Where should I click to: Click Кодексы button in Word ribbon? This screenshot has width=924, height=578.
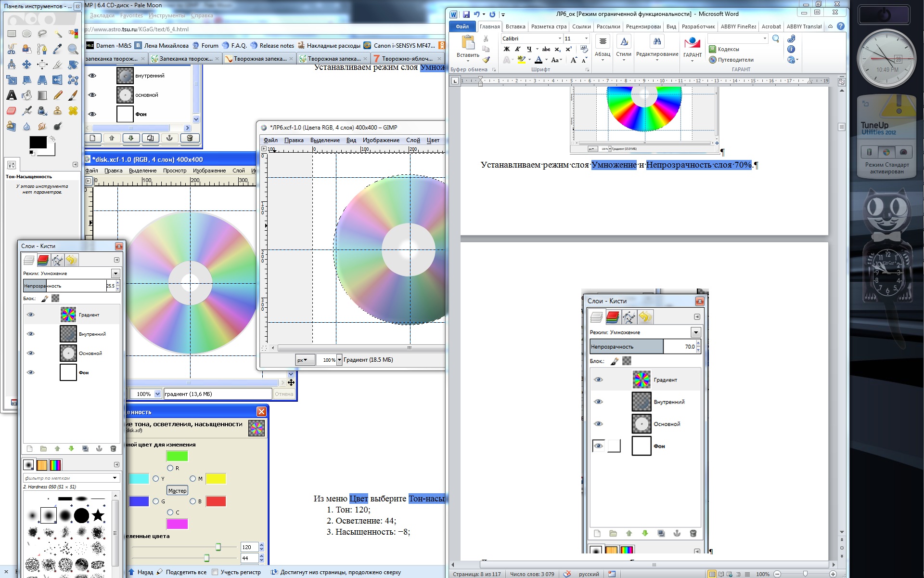[724, 49]
